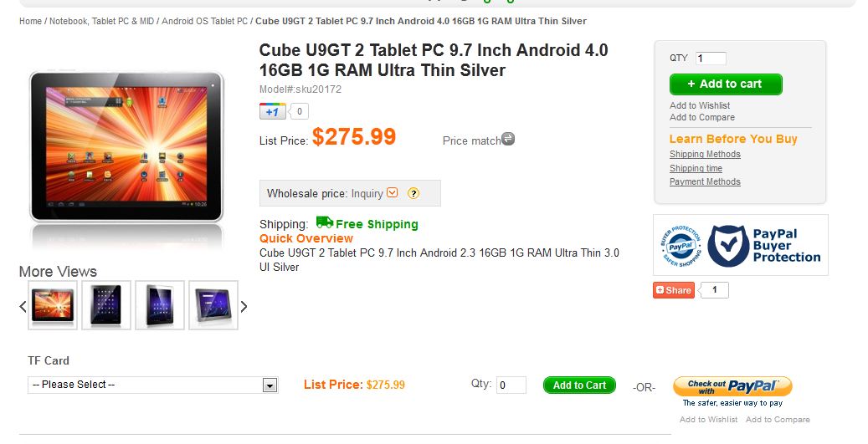Open Notebook, Tablet PC & MID breadcrumb
The width and height of the screenshot is (868, 444).
pyautogui.click(x=101, y=21)
